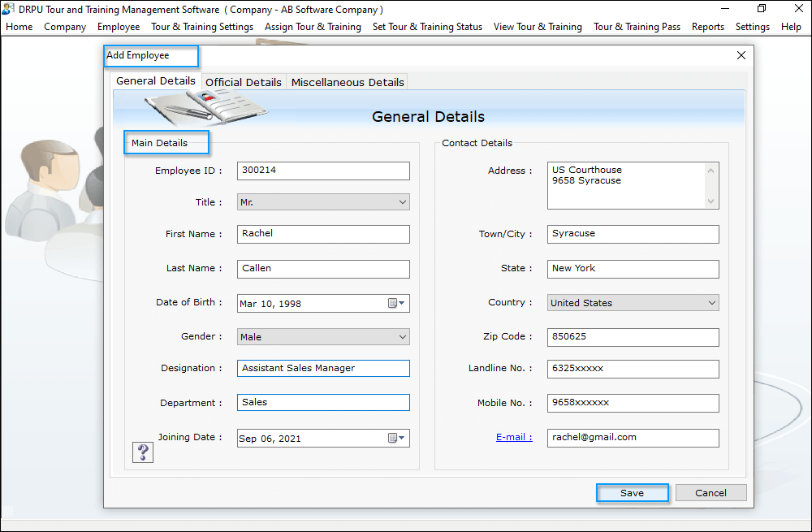Open the Home menu
The height and width of the screenshot is (532, 812).
click(19, 27)
